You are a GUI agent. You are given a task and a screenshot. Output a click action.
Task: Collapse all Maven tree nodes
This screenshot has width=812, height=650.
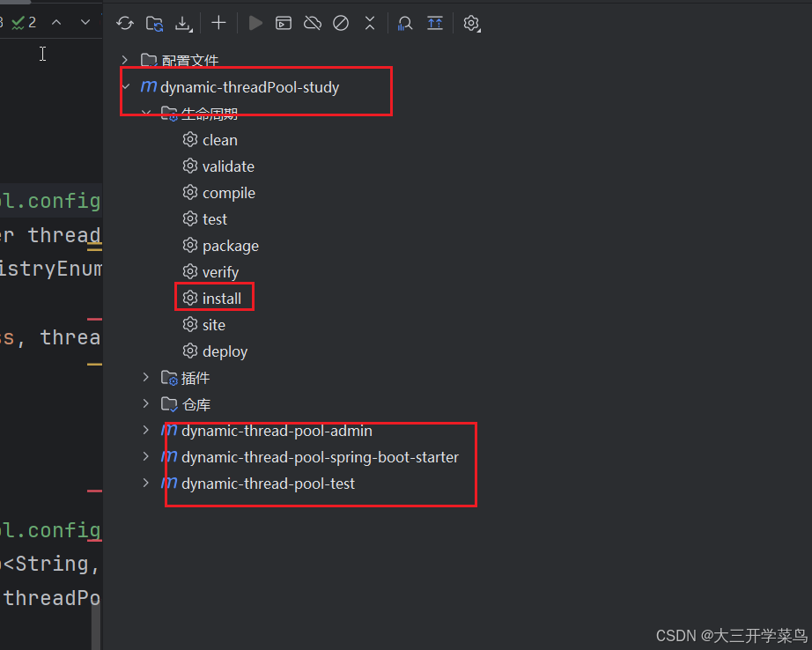tap(370, 23)
